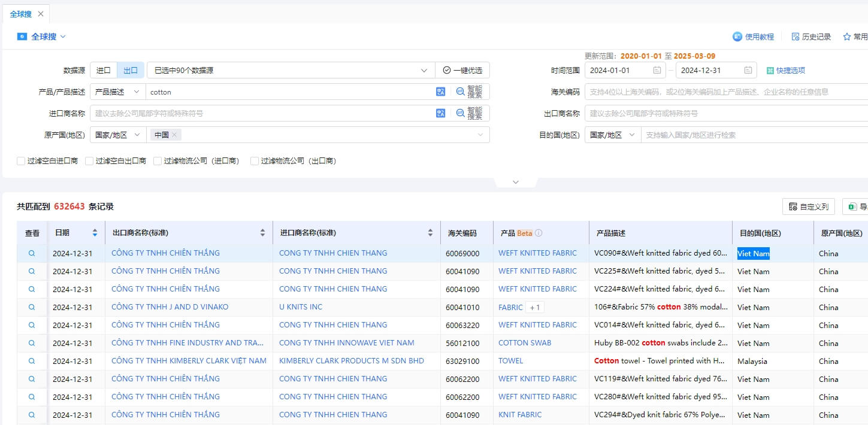Image resolution: width=868 pixels, height=425 pixels.
Task: Open 快捷选项 quick options
Action: pyautogui.click(x=786, y=70)
